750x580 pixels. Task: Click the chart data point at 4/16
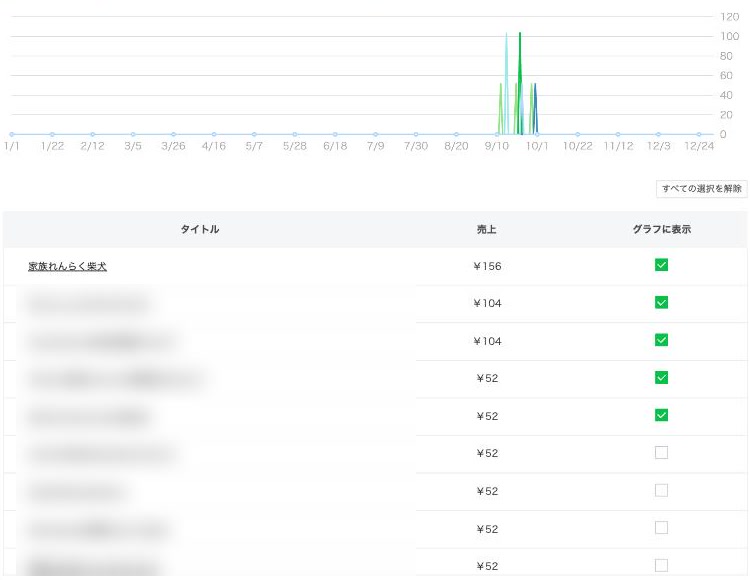coord(214,134)
